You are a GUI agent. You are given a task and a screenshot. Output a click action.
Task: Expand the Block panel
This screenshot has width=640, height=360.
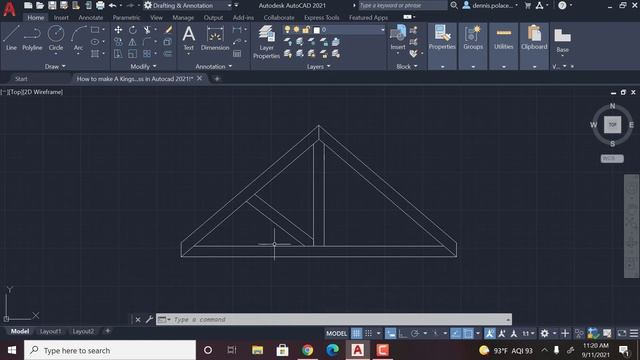[x=407, y=66]
